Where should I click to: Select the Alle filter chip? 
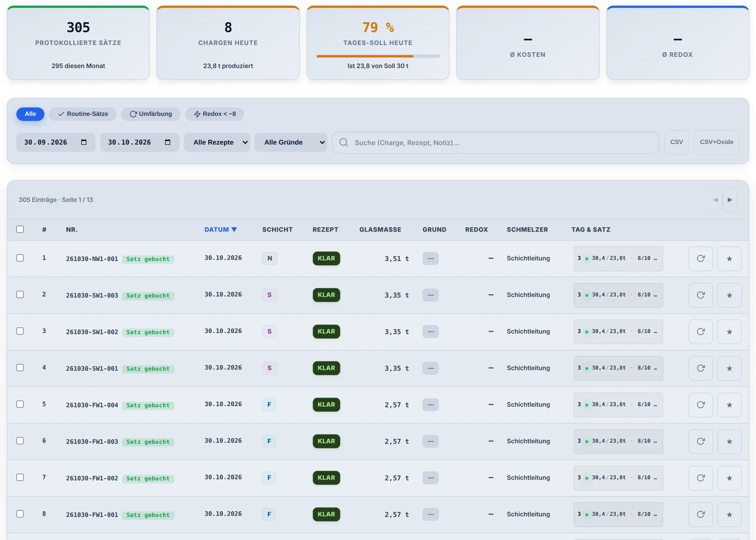click(30, 114)
